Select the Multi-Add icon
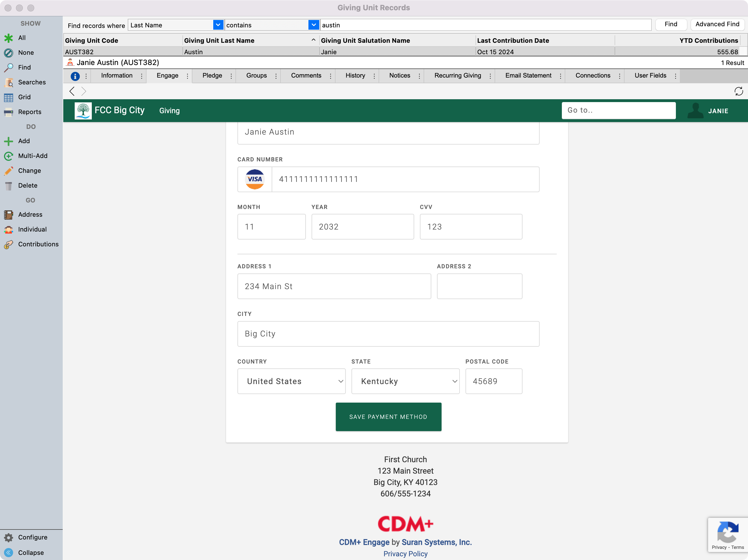748x560 pixels. (9, 156)
